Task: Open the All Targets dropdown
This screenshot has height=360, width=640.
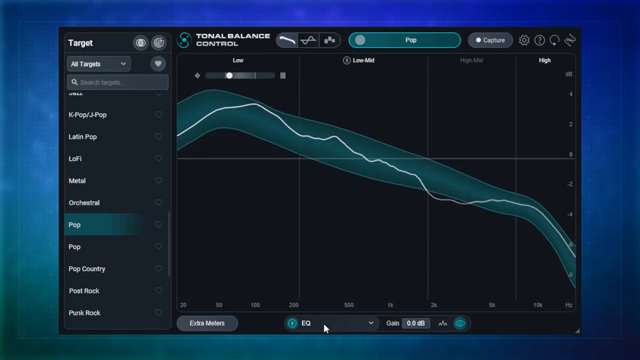Action: (x=98, y=64)
